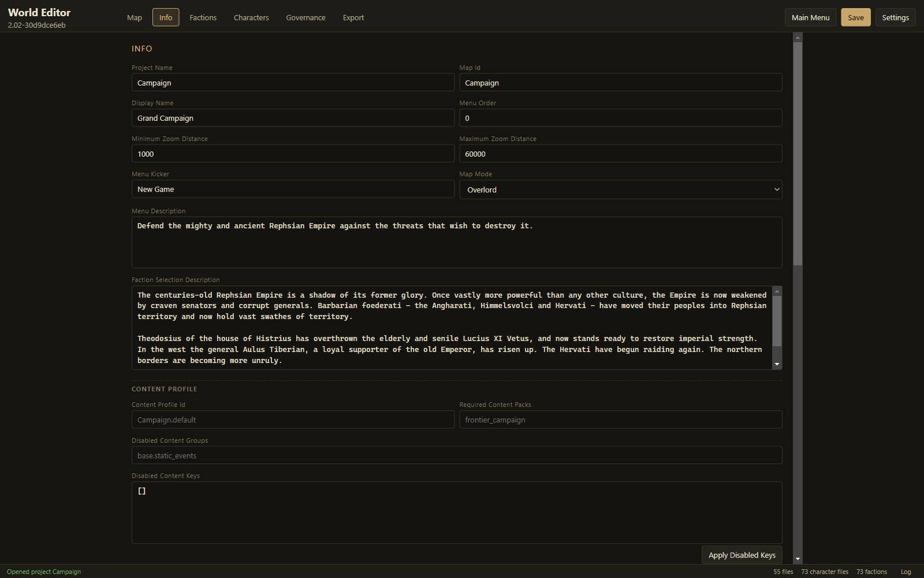924x578 pixels.
Task: Go to the Governance tab
Action: click(305, 17)
